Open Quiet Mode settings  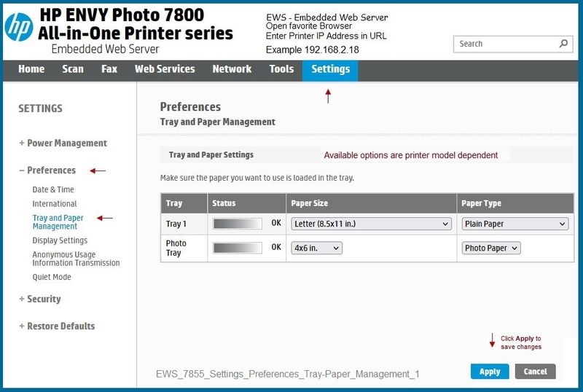[x=52, y=277]
